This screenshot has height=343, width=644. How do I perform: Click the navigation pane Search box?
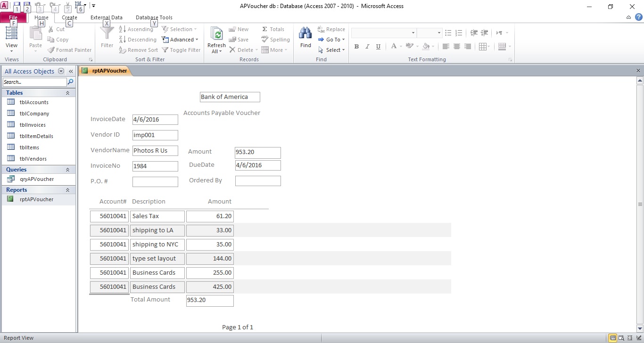[x=35, y=82]
